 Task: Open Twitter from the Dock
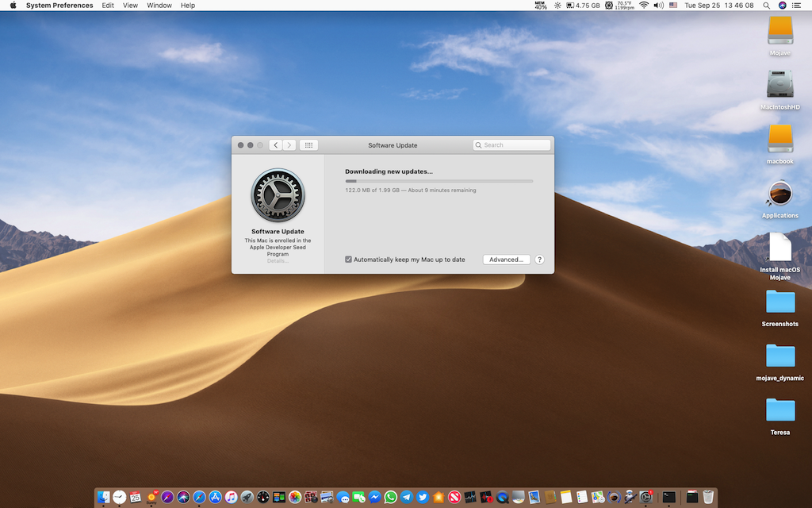423,497
